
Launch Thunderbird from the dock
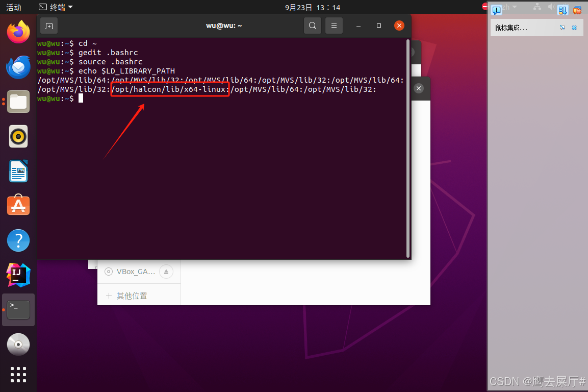click(x=18, y=67)
